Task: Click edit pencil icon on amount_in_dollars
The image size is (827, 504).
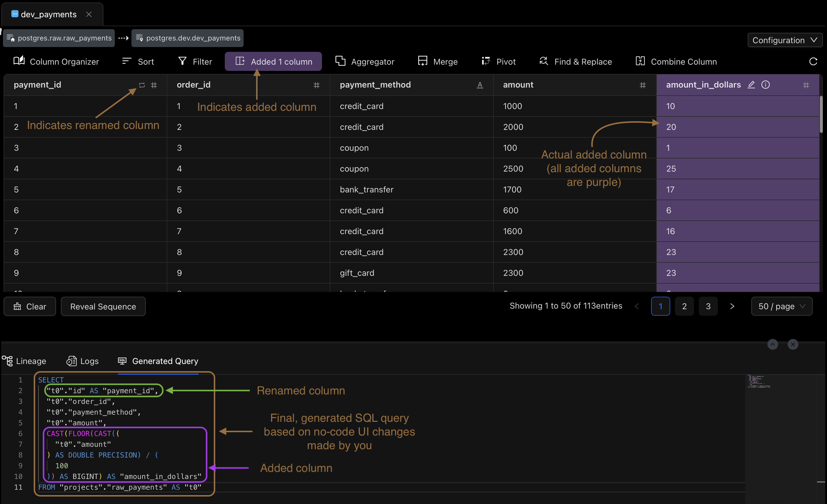Action: (751, 85)
